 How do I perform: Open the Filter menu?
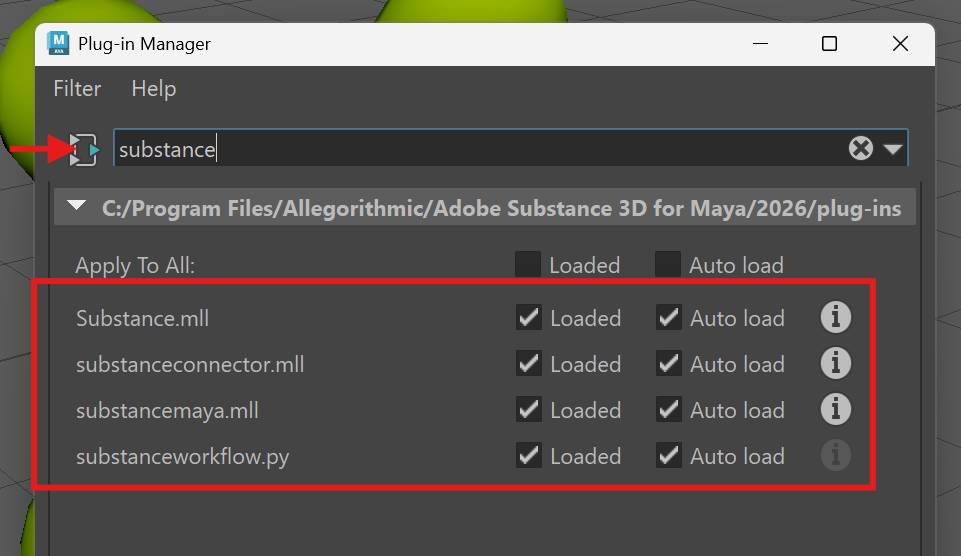coord(77,89)
